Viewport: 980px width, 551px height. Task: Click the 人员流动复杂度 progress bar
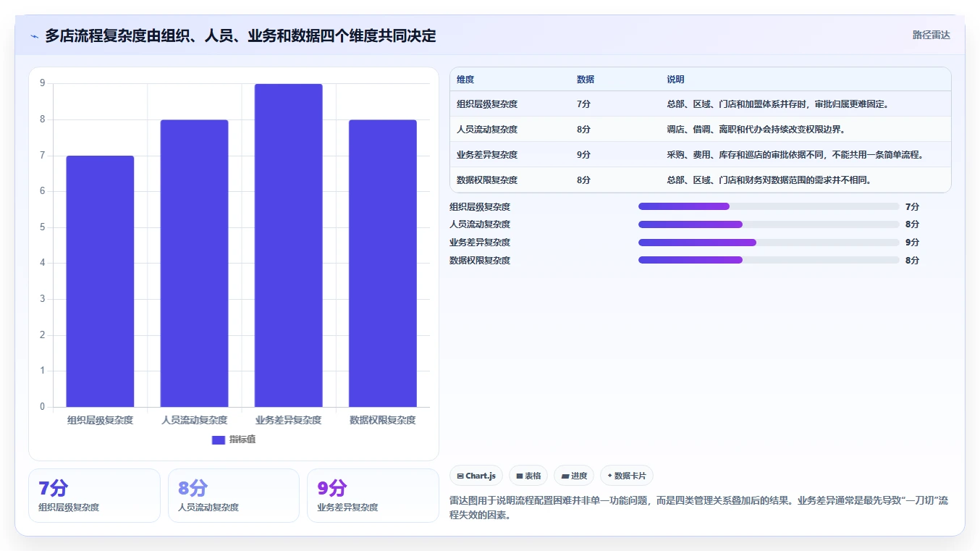(x=769, y=224)
